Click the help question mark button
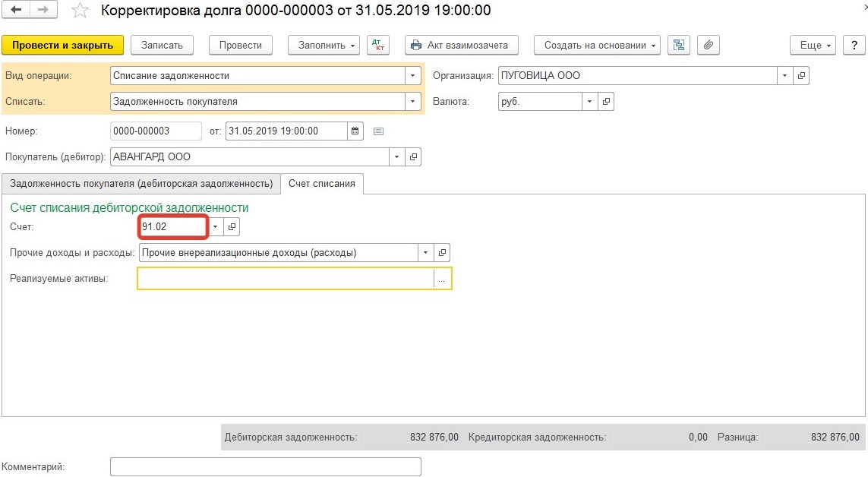Viewport: 868px width, 477px height. point(854,45)
